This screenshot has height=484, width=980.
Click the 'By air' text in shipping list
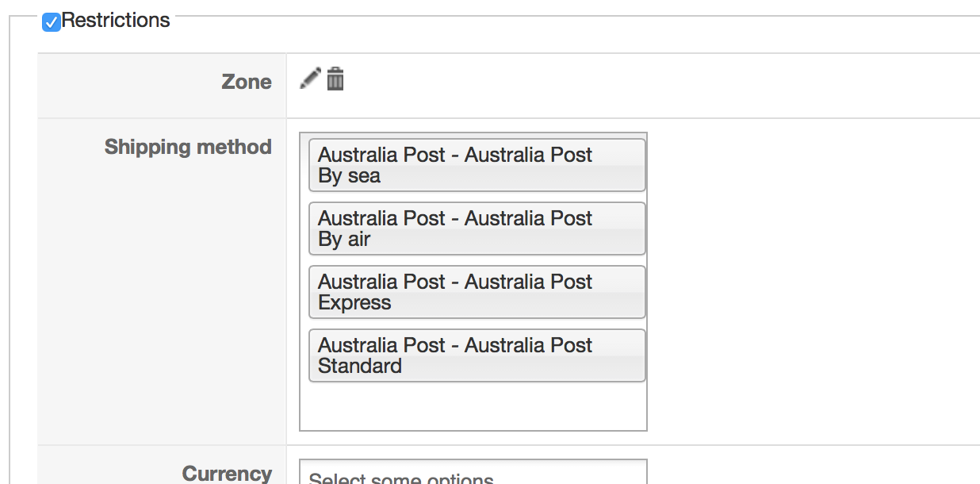pos(344,240)
